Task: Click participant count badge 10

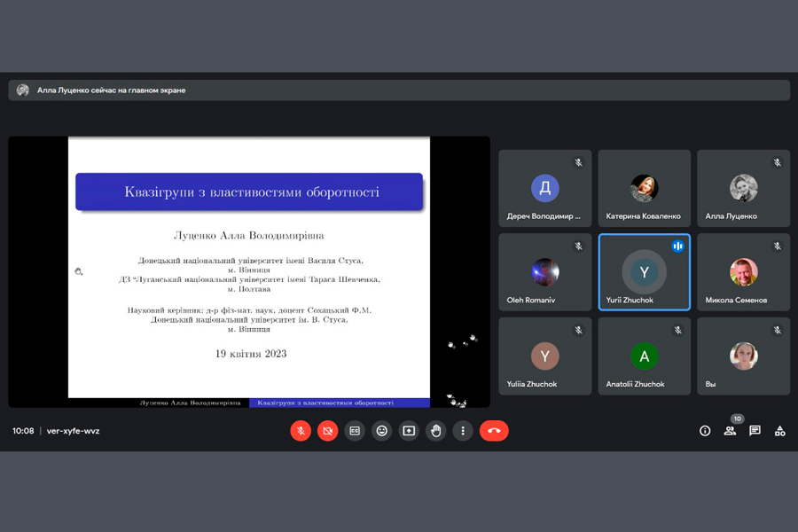Action: (x=738, y=419)
